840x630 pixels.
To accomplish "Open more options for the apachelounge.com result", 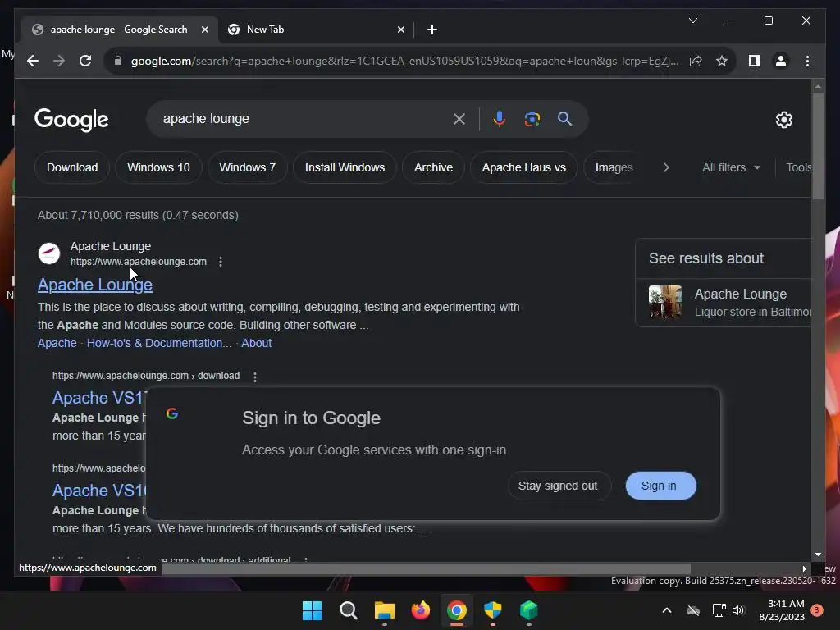I will pos(221,262).
